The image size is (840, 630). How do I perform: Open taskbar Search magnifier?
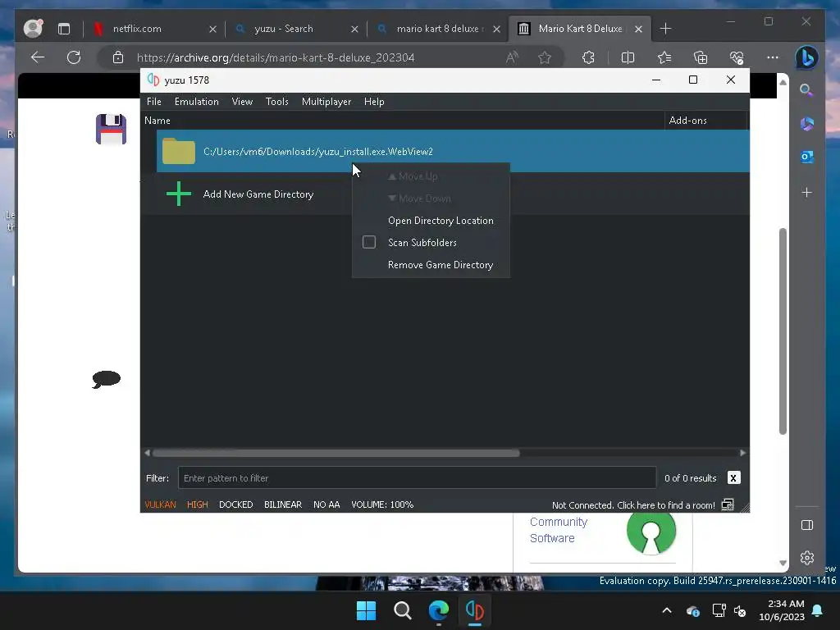click(402, 610)
